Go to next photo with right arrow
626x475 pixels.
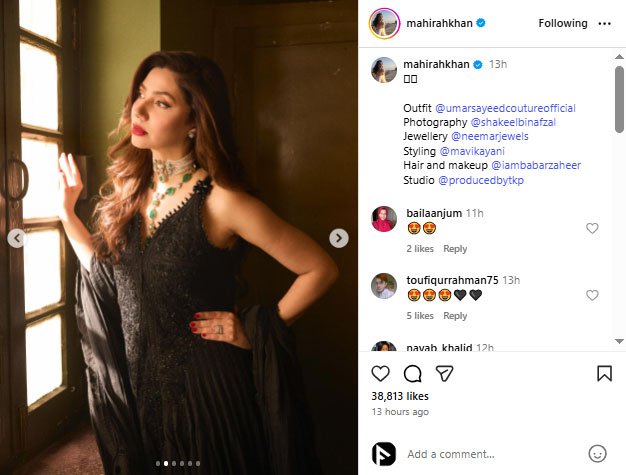(x=339, y=238)
